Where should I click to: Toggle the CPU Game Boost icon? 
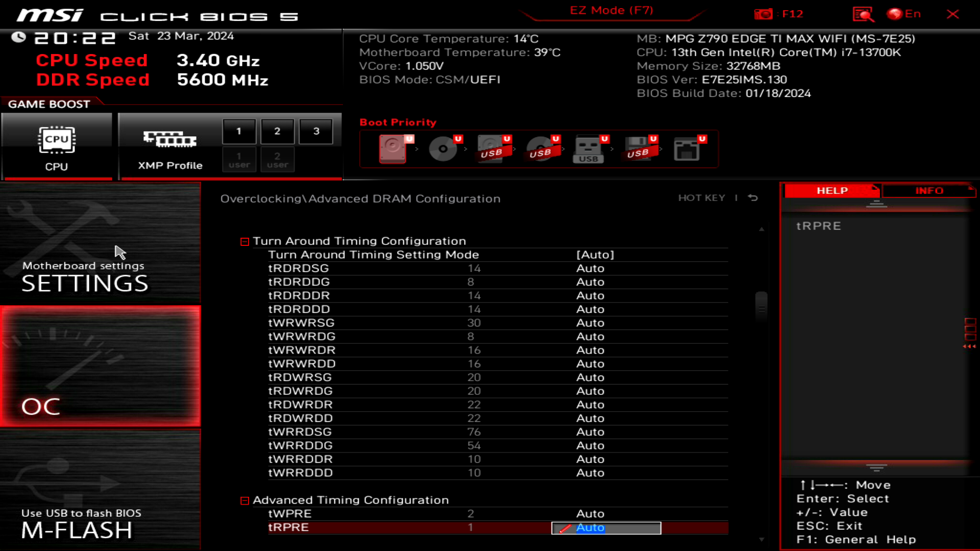click(x=57, y=146)
